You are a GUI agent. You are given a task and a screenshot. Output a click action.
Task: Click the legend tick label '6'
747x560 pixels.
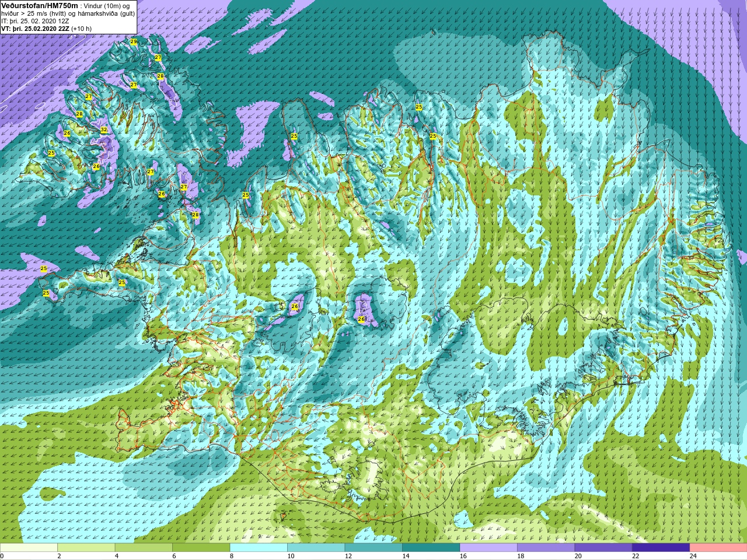(174, 556)
